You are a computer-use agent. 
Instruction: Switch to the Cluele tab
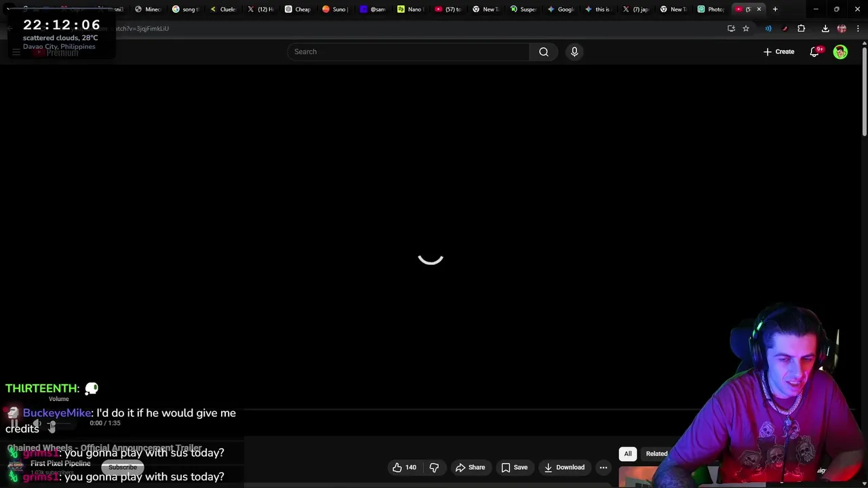(x=222, y=9)
